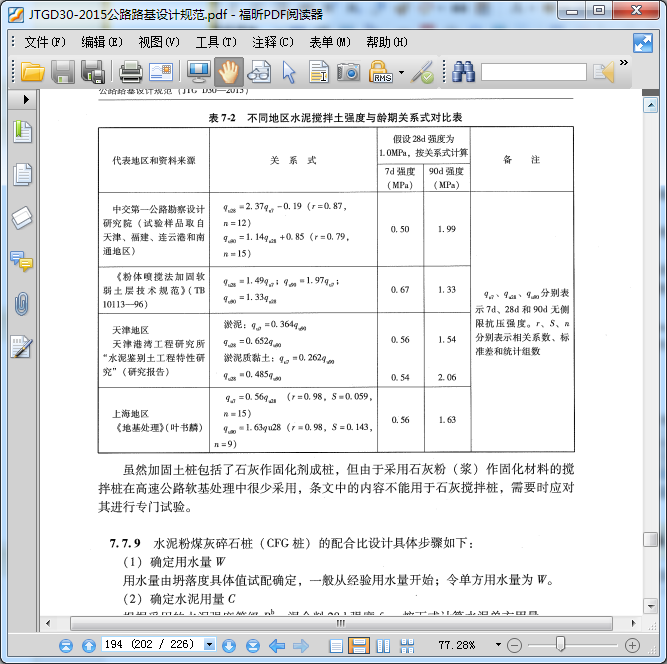Open the 帮助(H) menu

pyautogui.click(x=387, y=42)
